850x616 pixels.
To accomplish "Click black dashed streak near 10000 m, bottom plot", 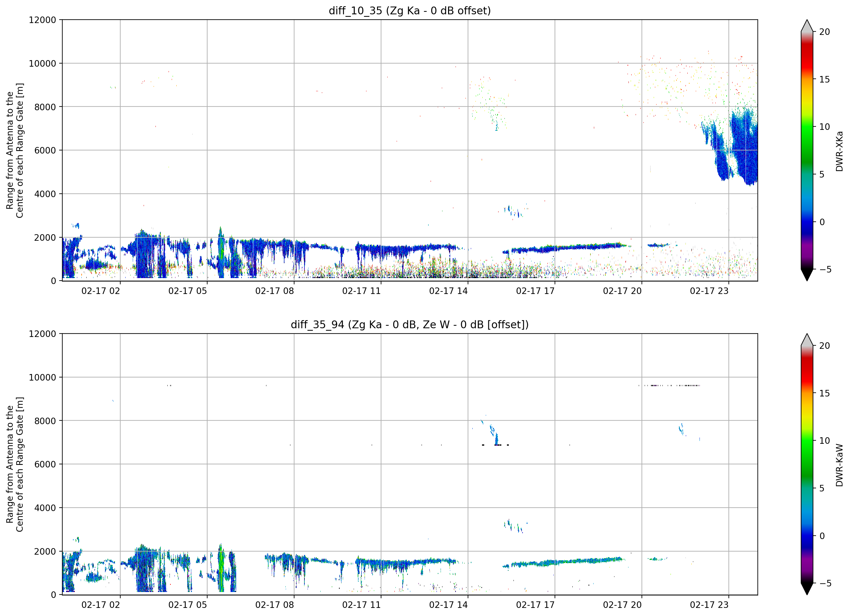I will tap(669, 386).
